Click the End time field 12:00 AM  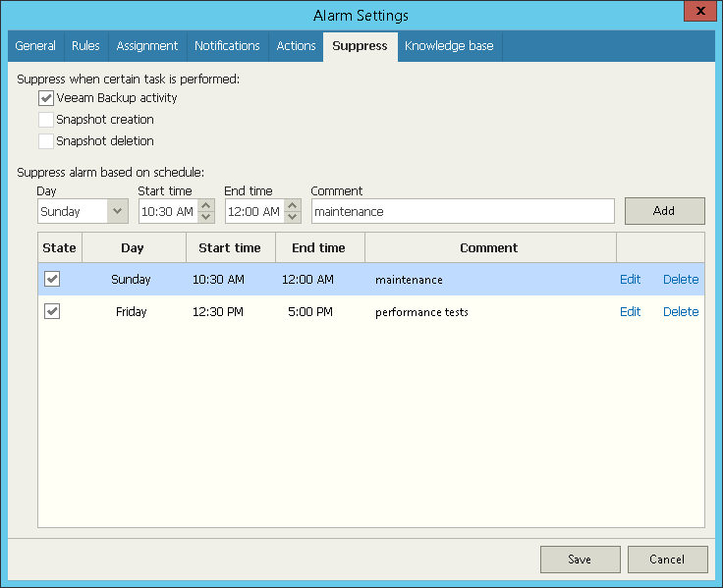[254, 211]
